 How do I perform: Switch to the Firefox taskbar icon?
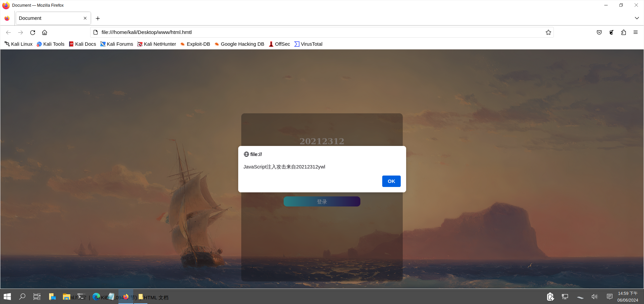(x=126, y=297)
